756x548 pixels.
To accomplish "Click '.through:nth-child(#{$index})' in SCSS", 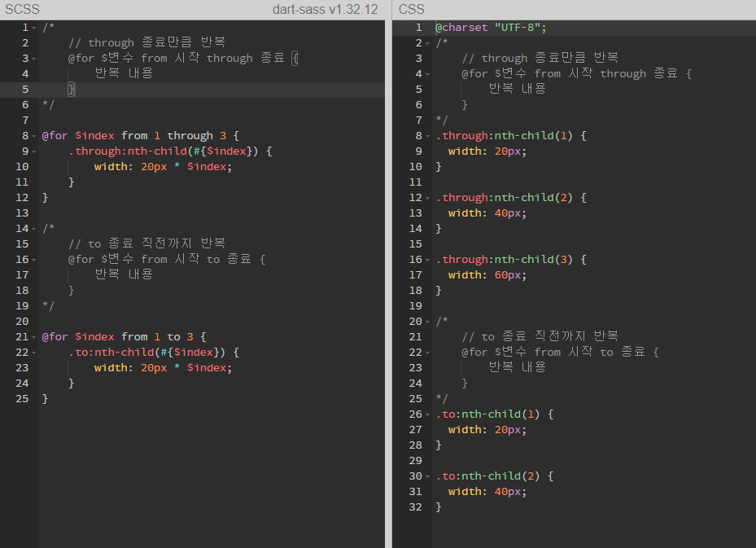I will [x=163, y=151].
